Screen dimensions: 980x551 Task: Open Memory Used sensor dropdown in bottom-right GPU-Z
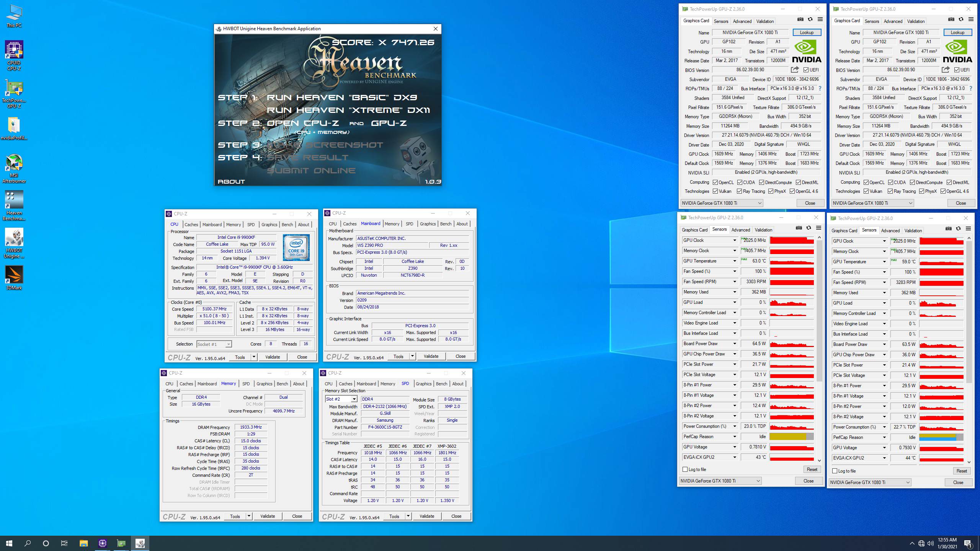(884, 293)
